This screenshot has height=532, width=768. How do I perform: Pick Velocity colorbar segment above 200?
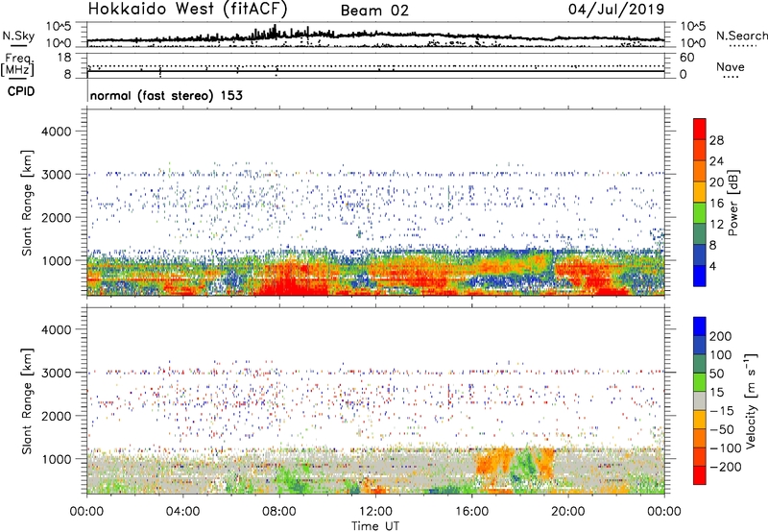click(x=700, y=326)
